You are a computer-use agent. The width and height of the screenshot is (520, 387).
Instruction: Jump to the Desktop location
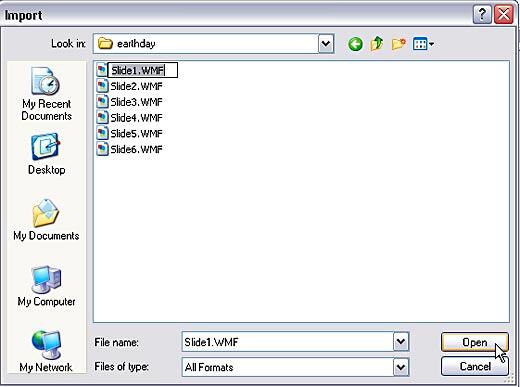coord(46,154)
